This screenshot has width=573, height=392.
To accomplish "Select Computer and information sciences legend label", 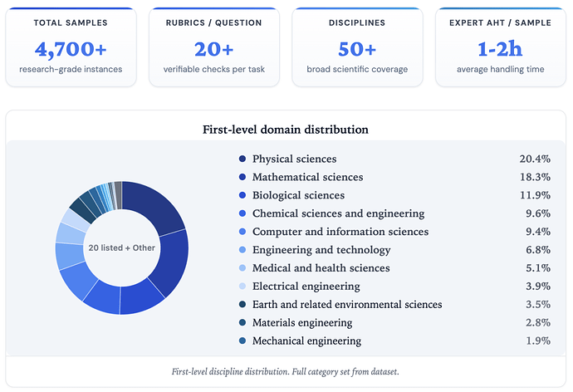I will tap(340, 232).
